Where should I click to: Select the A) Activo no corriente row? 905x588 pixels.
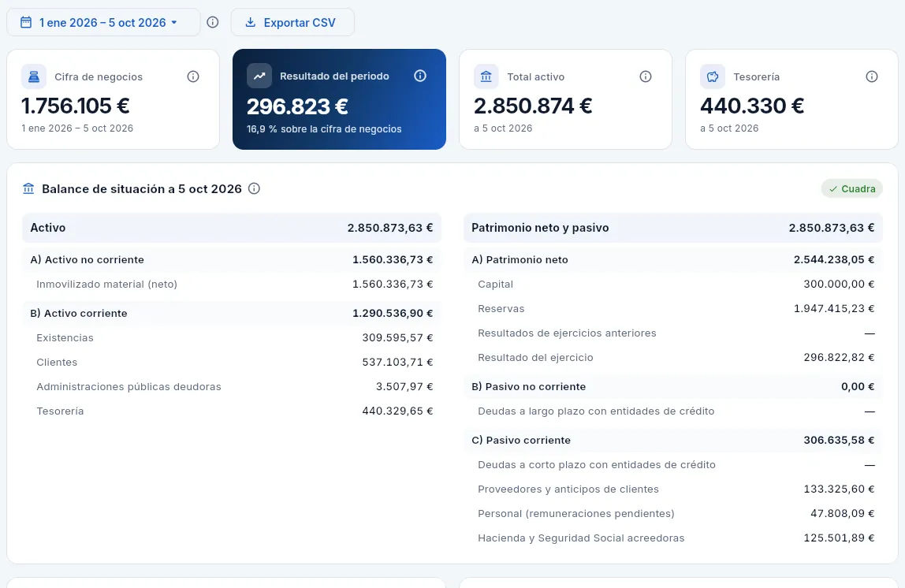point(232,259)
